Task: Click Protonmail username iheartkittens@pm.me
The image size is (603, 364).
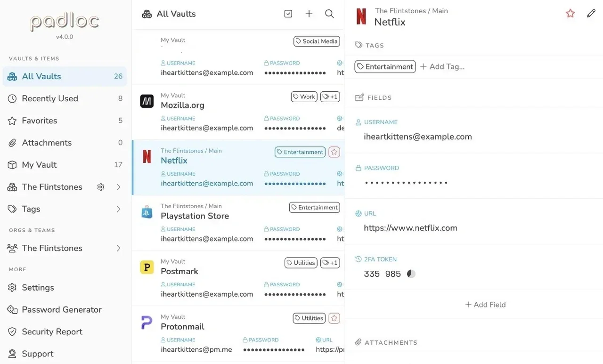Action: [x=196, y=349]
